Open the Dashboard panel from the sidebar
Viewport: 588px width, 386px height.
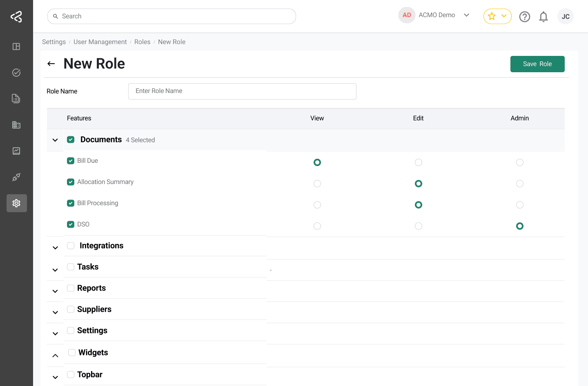pyautogui.click(x=16, y=47)
